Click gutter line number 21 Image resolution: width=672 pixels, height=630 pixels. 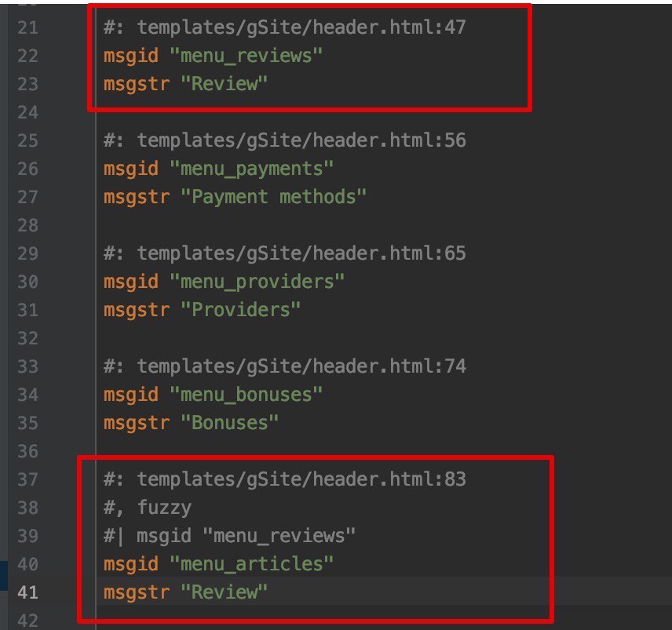tap(27, 27)
